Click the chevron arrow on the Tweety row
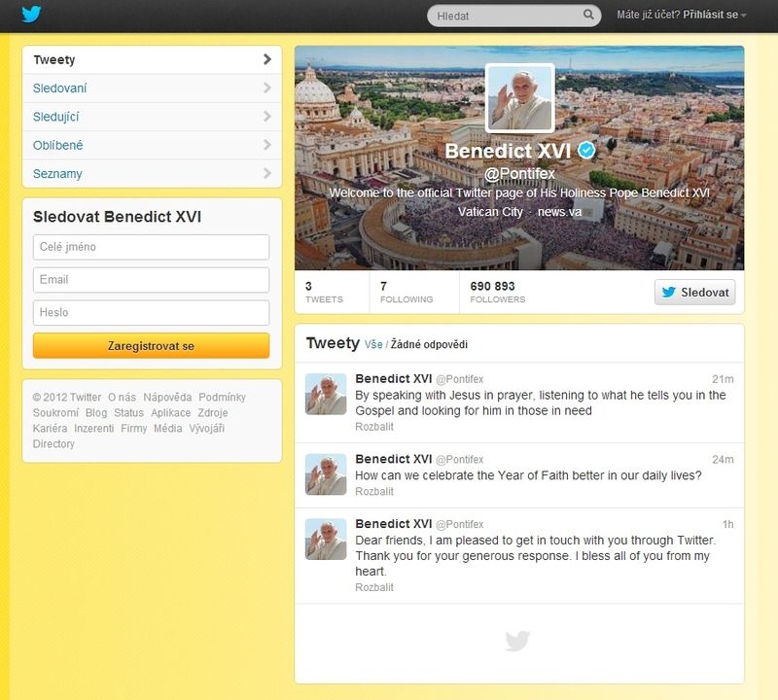Viewport: 778px width, 700px height. [266, 59]
